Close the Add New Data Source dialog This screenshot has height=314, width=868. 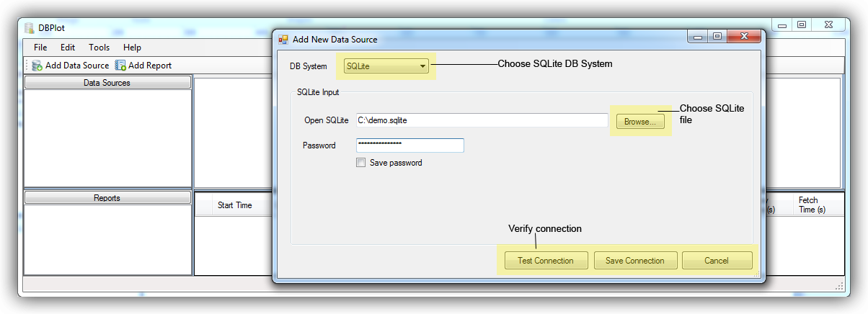(743, 36)
